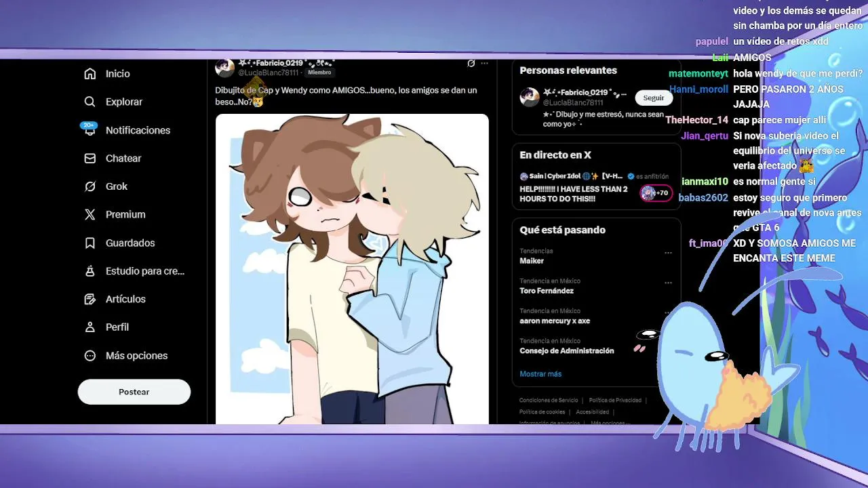This screenshot has height=488, width=868.
Task: Click post author's avatar picture
Action: click(x=224, y=67)
